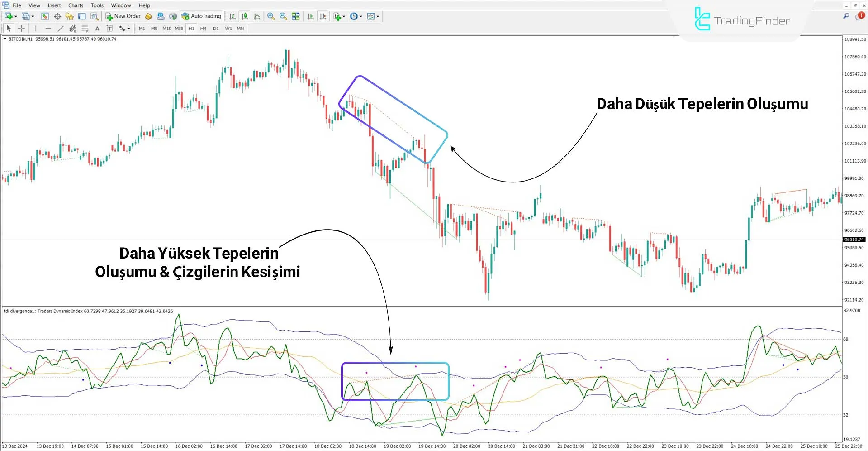
Task: Click the search magnifier in top right
Action: (846, 16)
